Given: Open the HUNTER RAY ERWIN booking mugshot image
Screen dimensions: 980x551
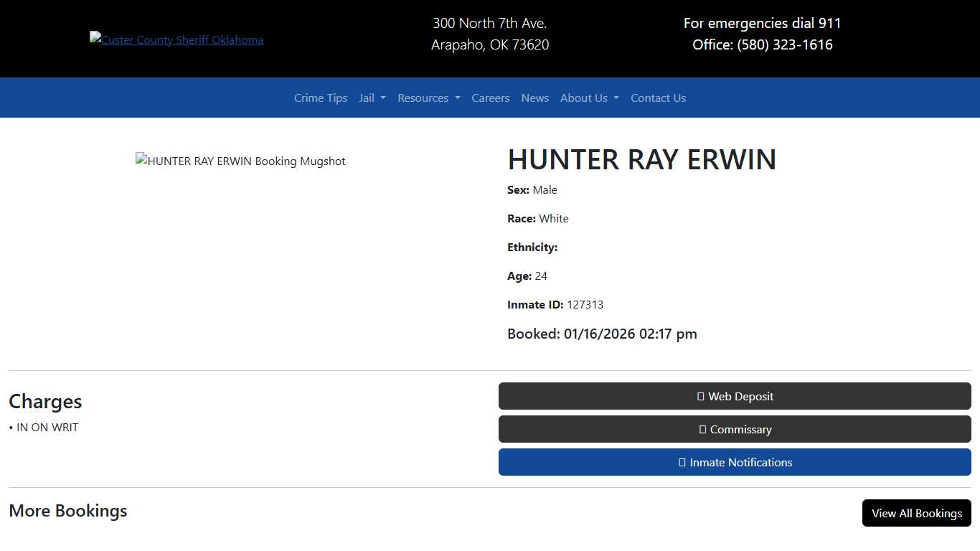Looking at the screenshot, I should (240, 161).
